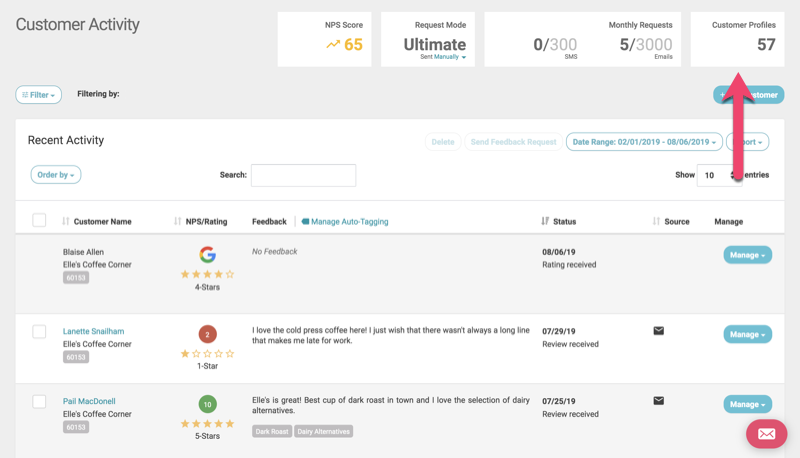Viewport: 800px width, 458px height.
Task: Click email source icon for Pail MacDonell
Action: (x=658, y=401)
